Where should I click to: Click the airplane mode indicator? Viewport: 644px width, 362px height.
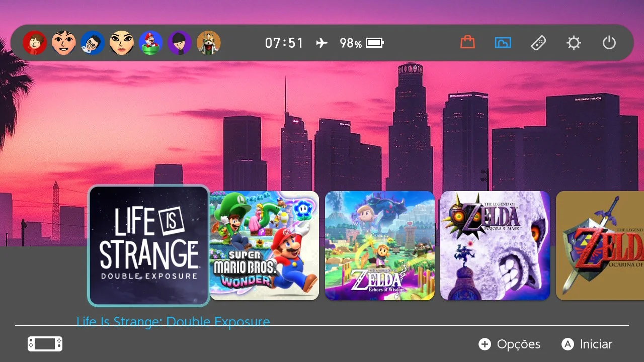coord(321,43)
